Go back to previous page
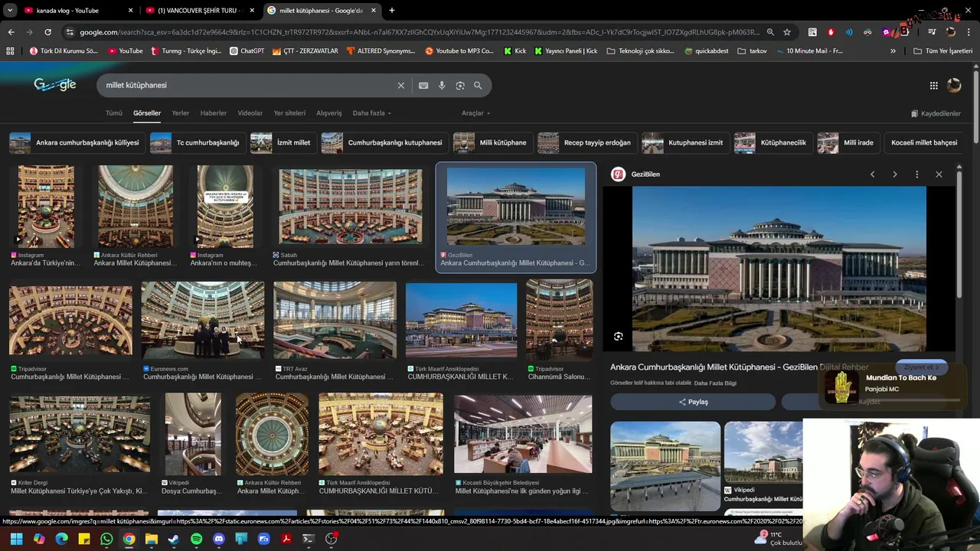 [11, 32]
